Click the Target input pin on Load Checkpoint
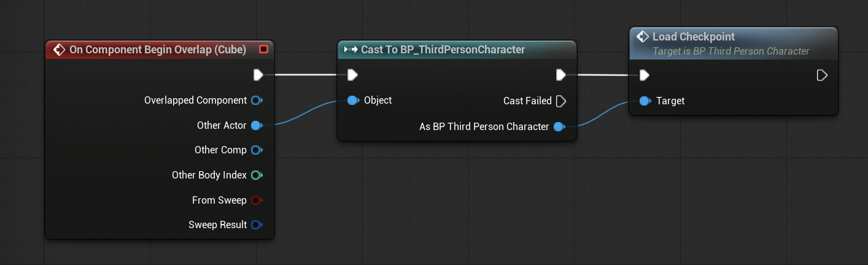 coord(645,101)
